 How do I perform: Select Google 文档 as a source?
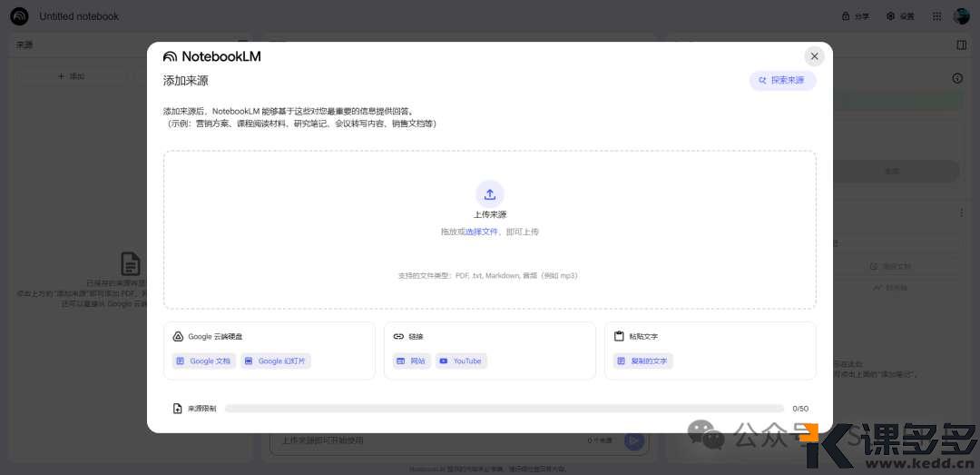click(x=203, y=361)
